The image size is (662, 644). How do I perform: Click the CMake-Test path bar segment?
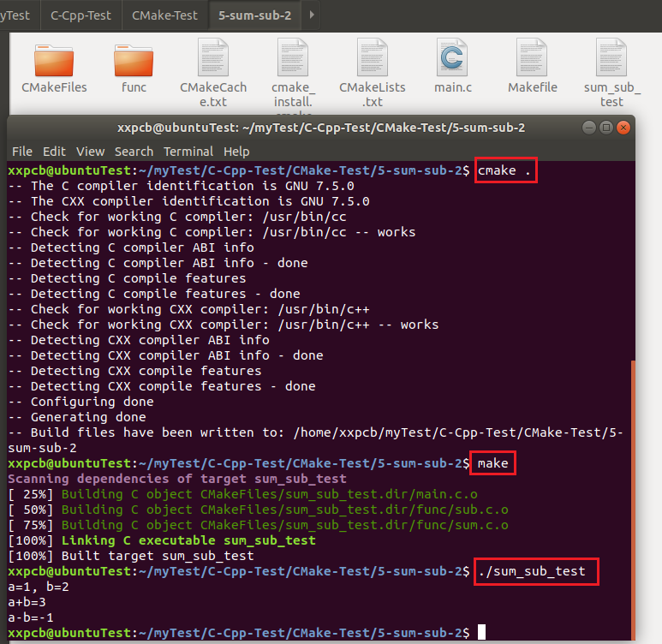click(x=164, y=15)
